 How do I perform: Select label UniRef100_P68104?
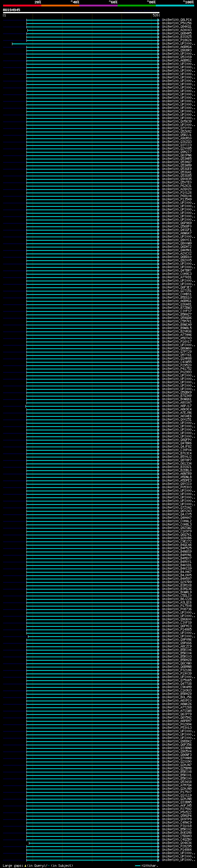pyautogui.click(x=177, y=196)
